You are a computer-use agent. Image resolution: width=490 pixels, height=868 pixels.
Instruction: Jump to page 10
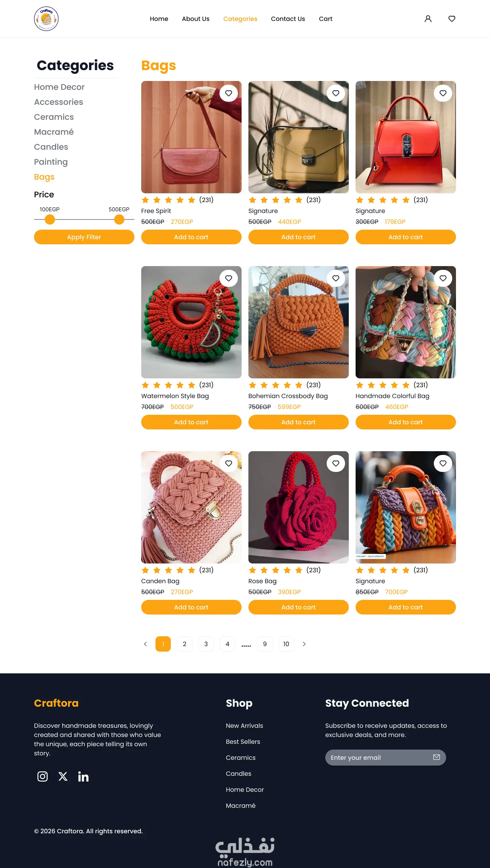286,644
